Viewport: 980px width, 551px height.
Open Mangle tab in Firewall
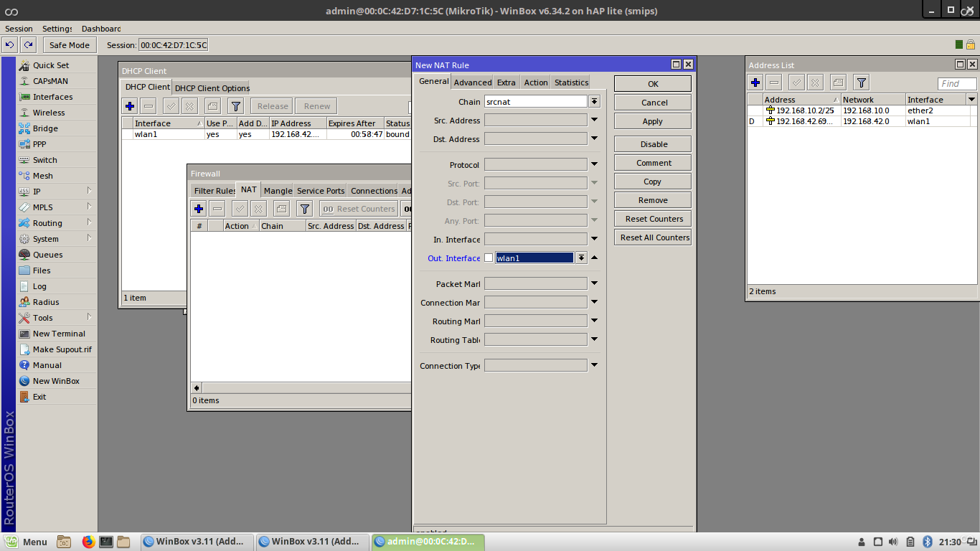click(278, 191)
